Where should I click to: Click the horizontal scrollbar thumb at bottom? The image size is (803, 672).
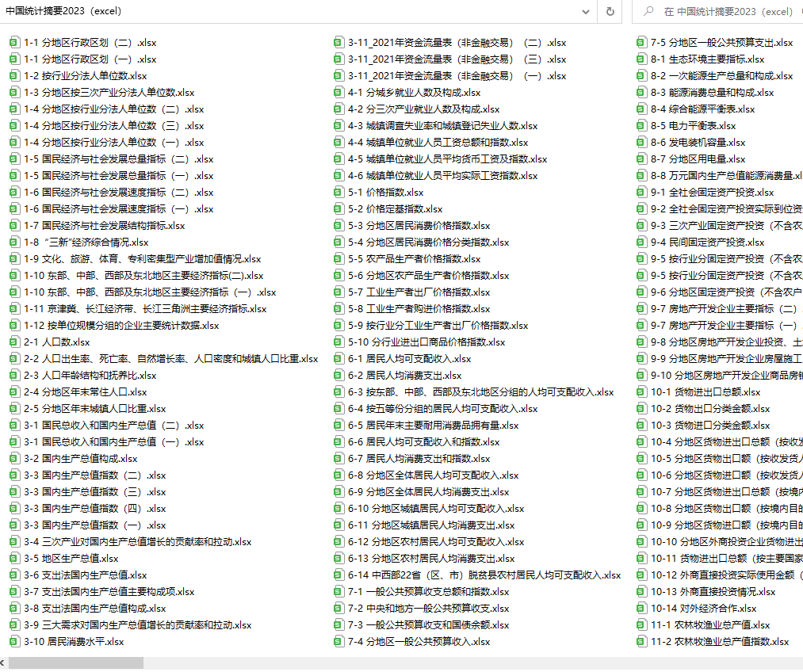pyautogui.click(x=76, y=662)
